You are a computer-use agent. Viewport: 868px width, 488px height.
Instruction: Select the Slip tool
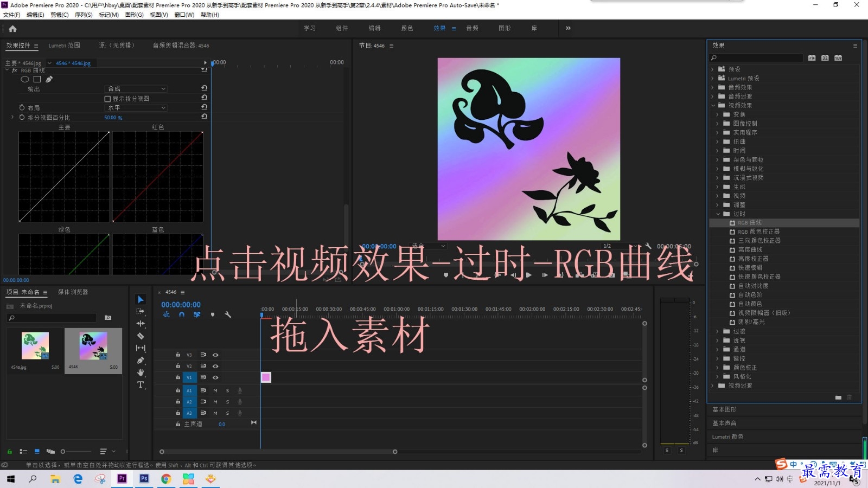pyautogui.click(x=141, y=348)
